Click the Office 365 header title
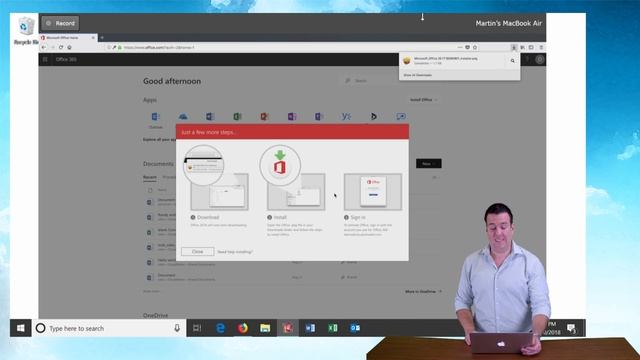 (x=66, y=60)
